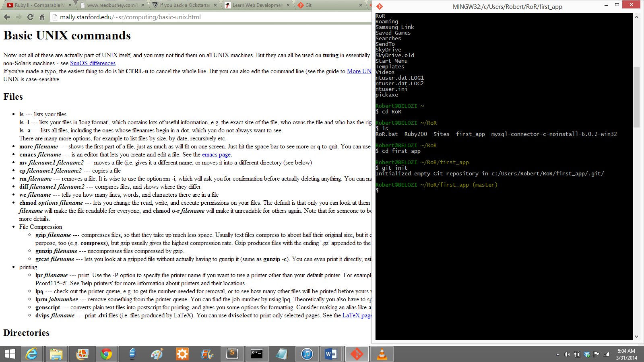Open the orange gear app on the taskbar
644x362 pixels.
click(x=182, y=354)
